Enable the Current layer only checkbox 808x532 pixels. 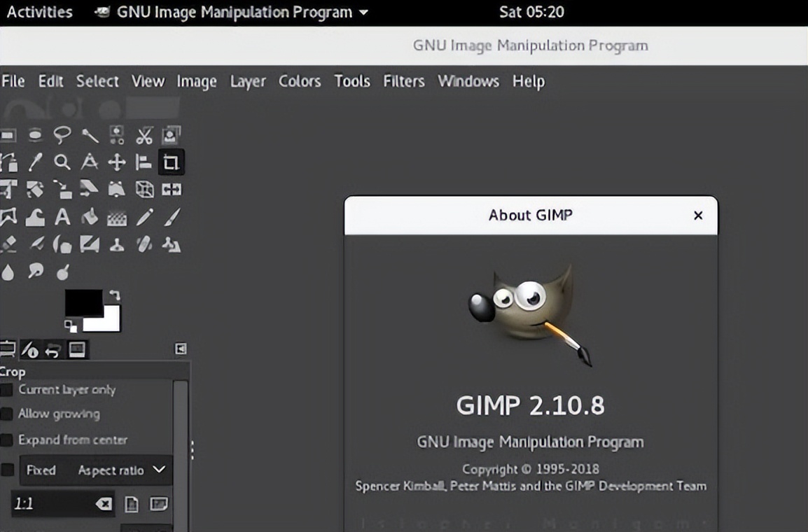click(x=7, y=390)
